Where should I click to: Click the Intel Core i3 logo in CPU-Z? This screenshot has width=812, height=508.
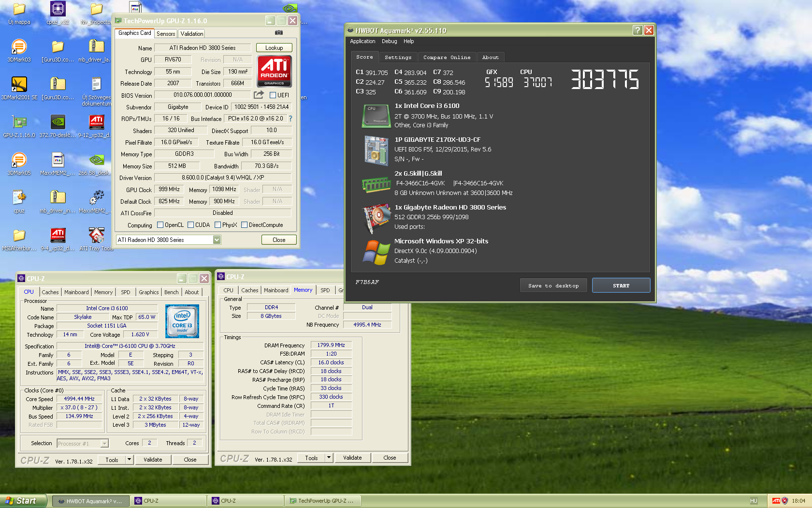(x=182, y=321)
